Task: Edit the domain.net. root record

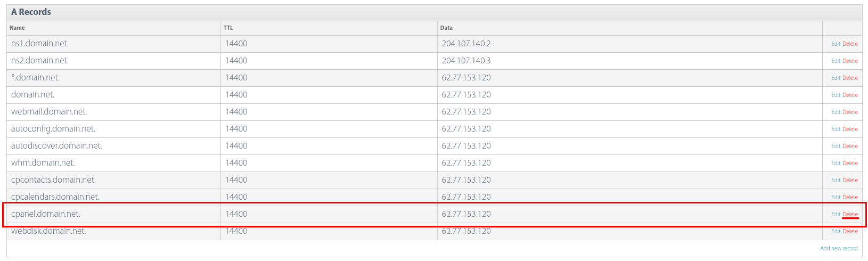Action: tap(836, 95)
